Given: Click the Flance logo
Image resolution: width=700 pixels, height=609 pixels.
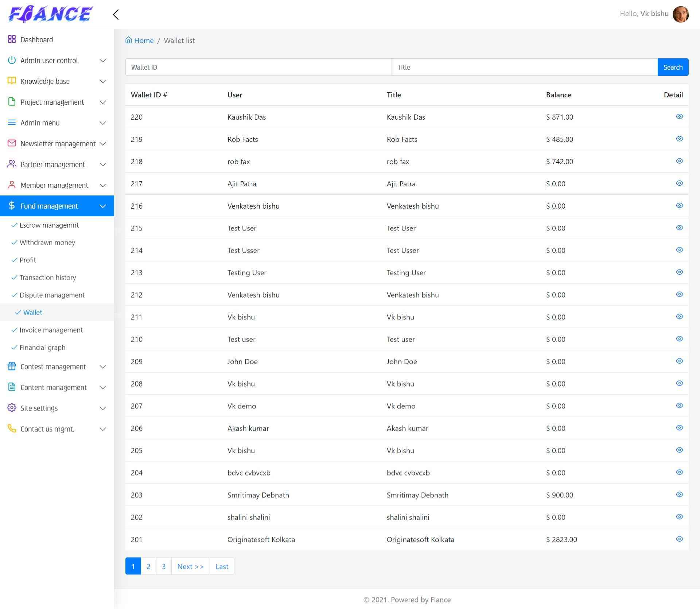Looking at the screenshot, I should pyautogui.click(x=50, y=15).
